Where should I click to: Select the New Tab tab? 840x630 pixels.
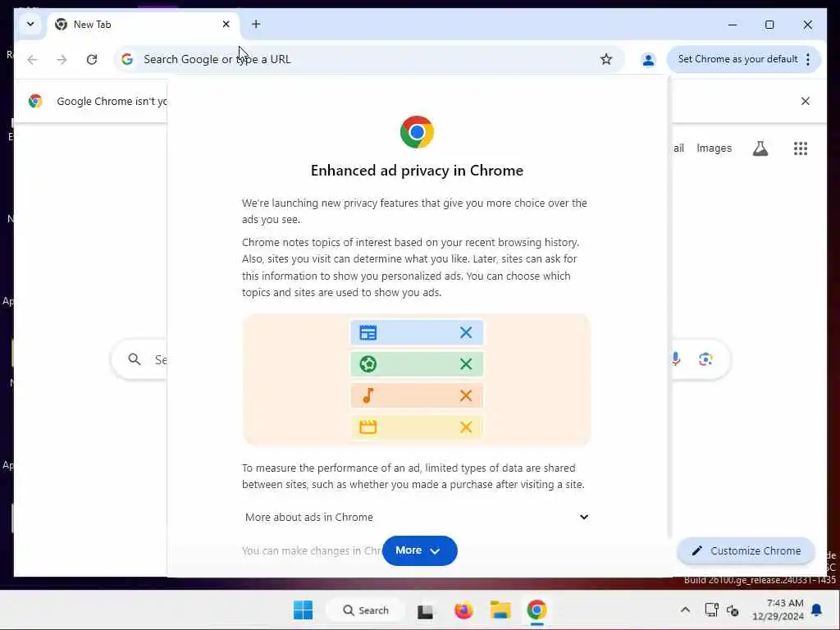click(143, 25)
